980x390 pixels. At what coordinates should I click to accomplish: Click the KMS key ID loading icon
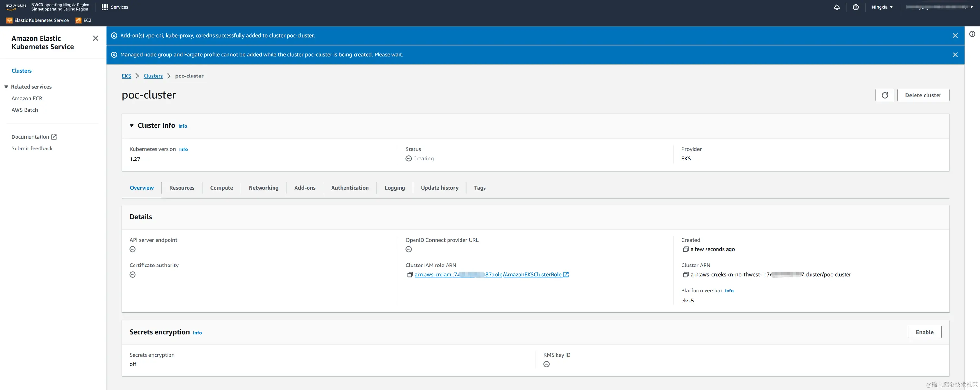pos(546,364)
